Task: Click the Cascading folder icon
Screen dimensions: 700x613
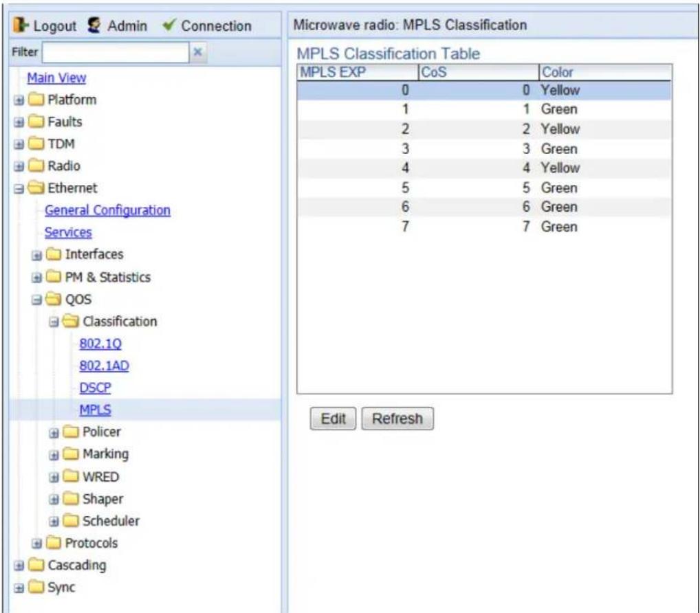Action: pos(36,565)
